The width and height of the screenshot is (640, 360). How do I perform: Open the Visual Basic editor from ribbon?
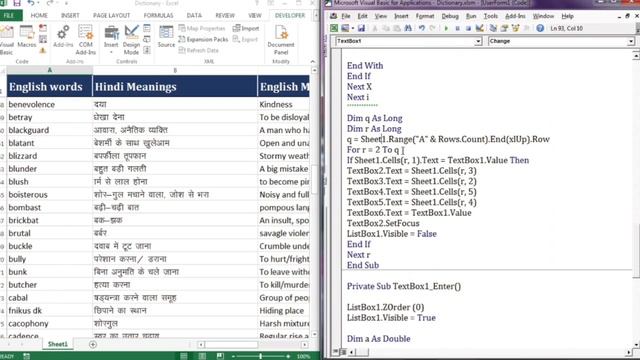tap(6, 40)
